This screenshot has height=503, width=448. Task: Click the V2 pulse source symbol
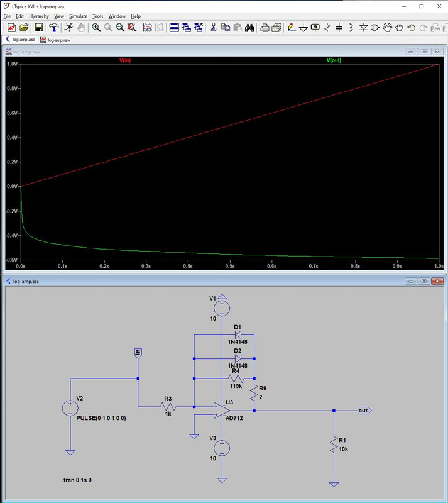click(70, 408)
